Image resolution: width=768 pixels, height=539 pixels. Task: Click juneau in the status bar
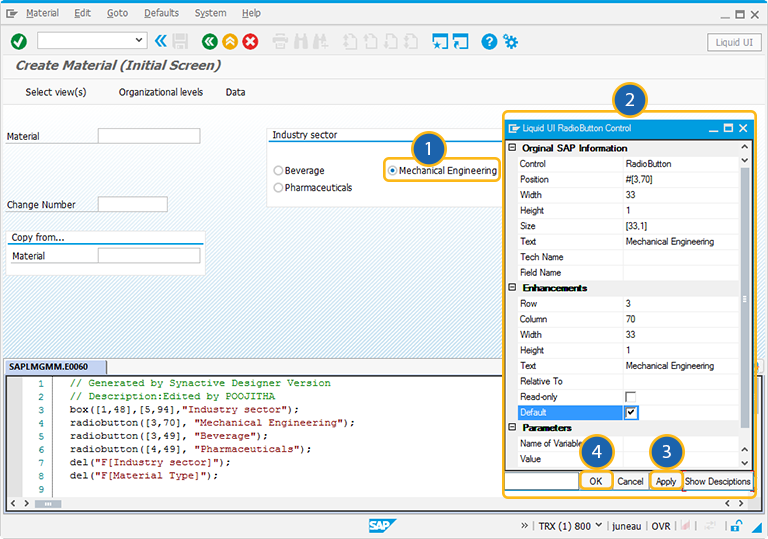(x=626, y=526)
